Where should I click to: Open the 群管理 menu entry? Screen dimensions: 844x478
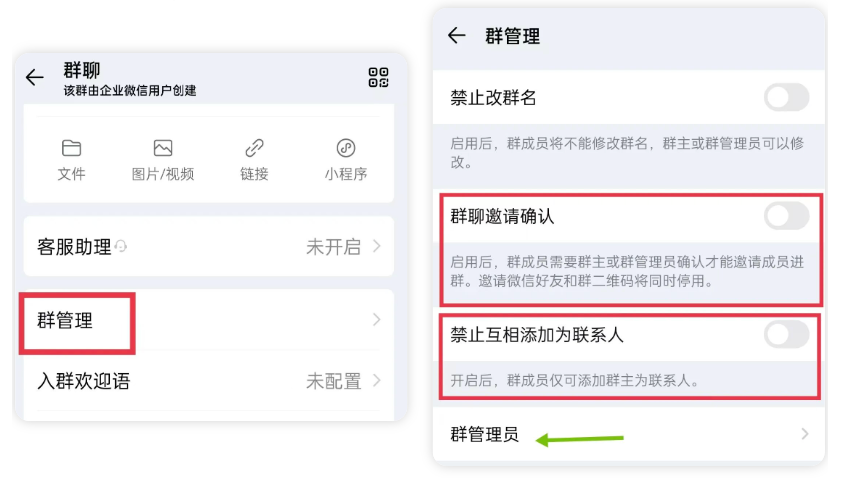pos(66,321)
